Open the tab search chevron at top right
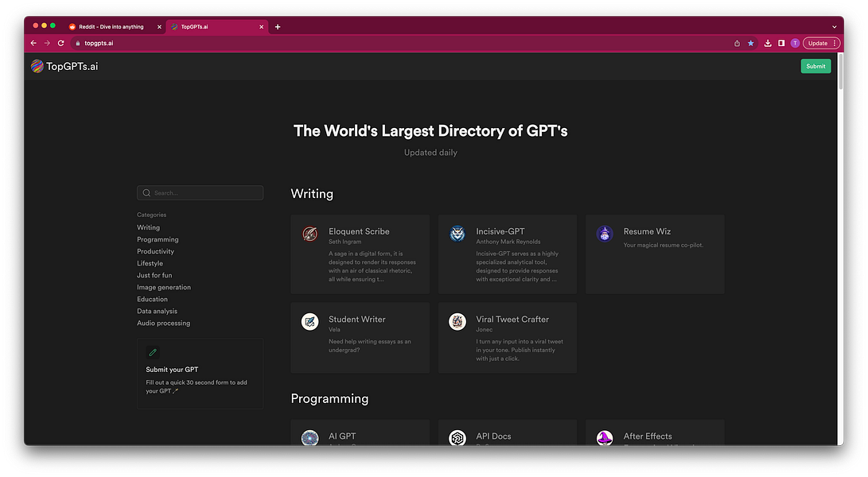 [x=833, y=26]
